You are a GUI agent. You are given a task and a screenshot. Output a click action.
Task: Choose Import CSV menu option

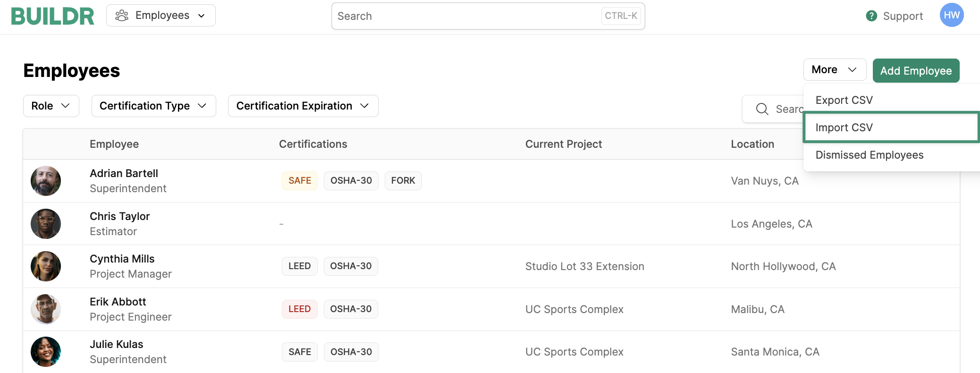[844, 127]
